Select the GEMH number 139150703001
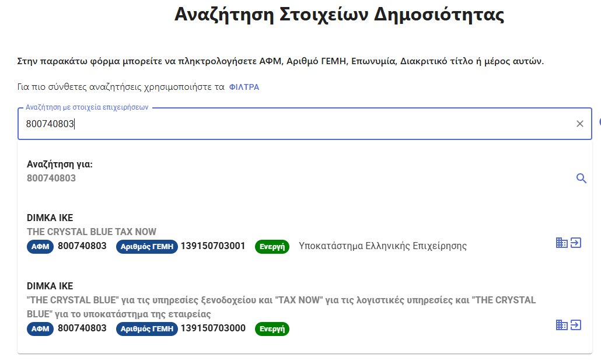This screenshot has height=364, width=601. 213,246
